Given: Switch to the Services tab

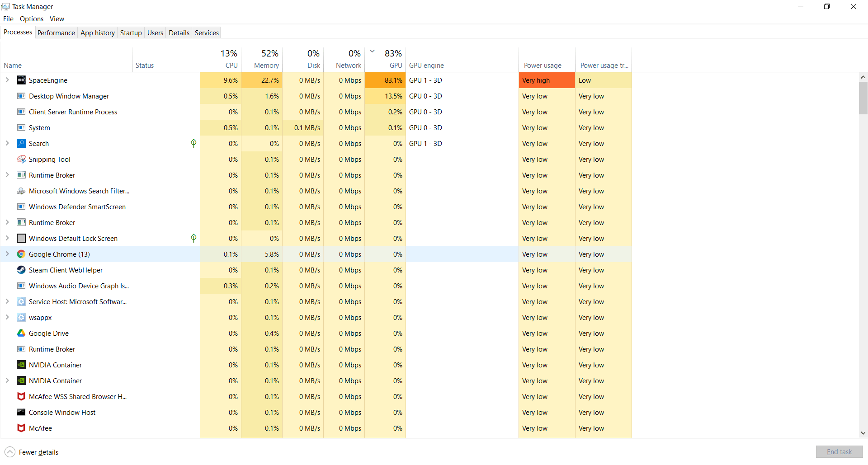Looking at the screenshot, I should coord(207,33).
